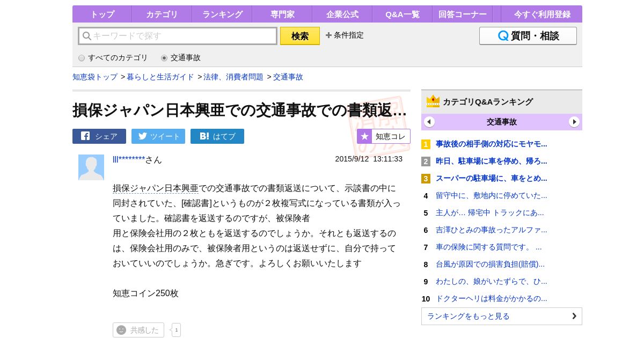Image resolution: width=644 pixels, height=338 pixels.
Task: Open ranking 10 ドクターヘリは料金 link
Action: 492,298
